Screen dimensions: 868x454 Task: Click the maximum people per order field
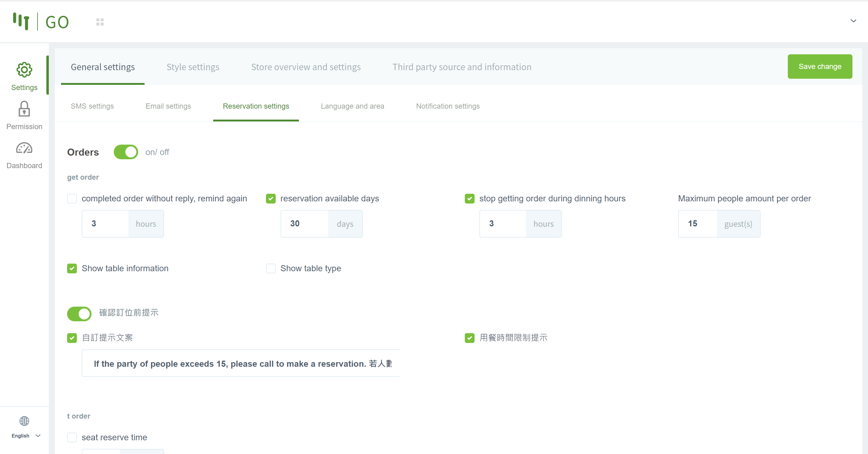[698, 224]
